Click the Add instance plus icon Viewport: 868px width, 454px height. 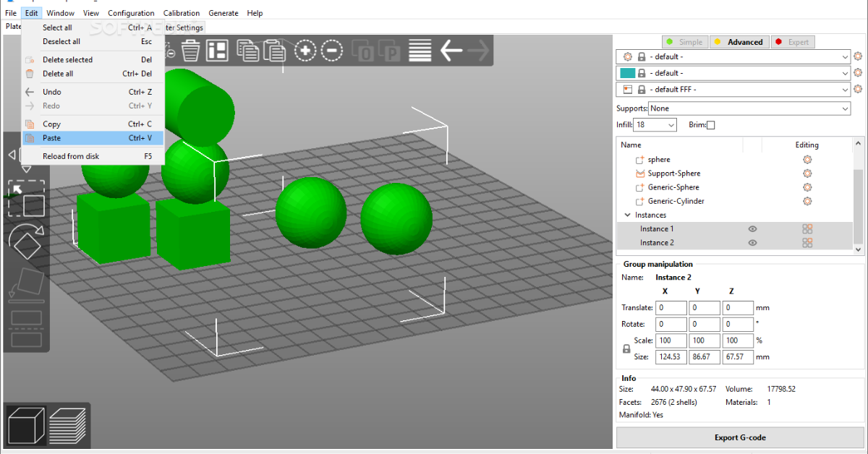(x=305, y=51)
